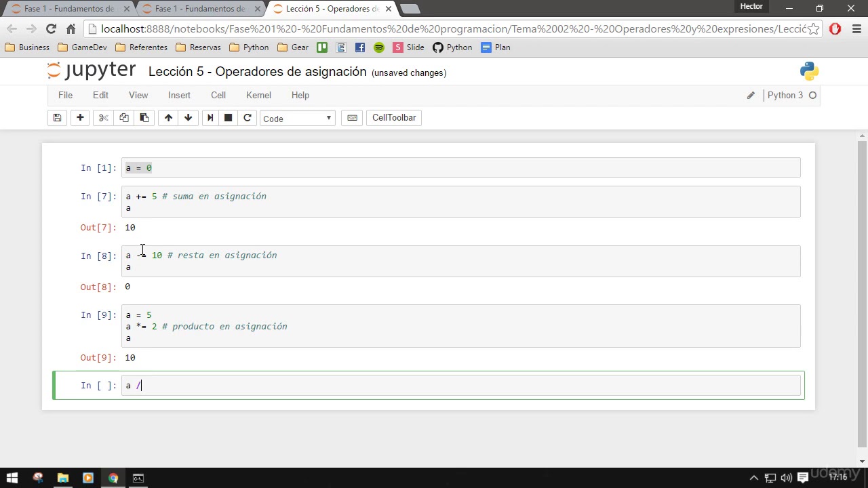Move selected cell down arrow
868x488 pixels.
coord(188,118)
